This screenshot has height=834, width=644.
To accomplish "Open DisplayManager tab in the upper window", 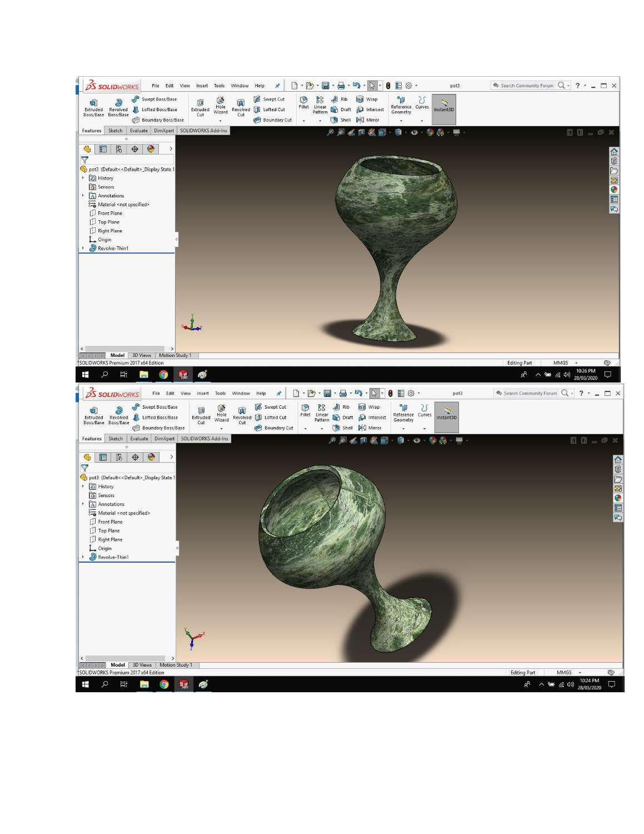I will pos(151,149).
